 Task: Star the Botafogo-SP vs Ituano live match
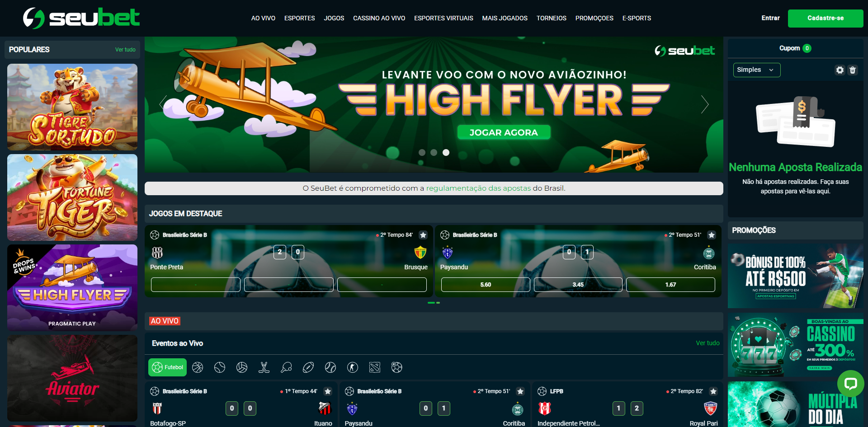328,391
